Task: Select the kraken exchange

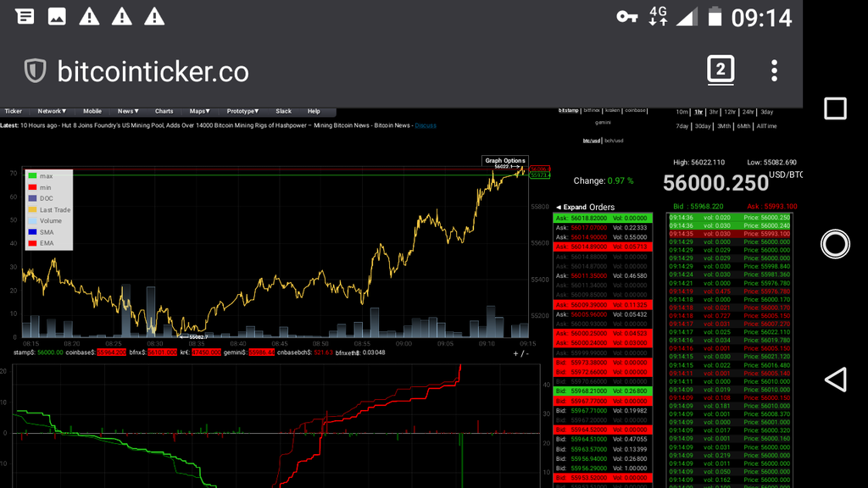Action: (612, 111)
